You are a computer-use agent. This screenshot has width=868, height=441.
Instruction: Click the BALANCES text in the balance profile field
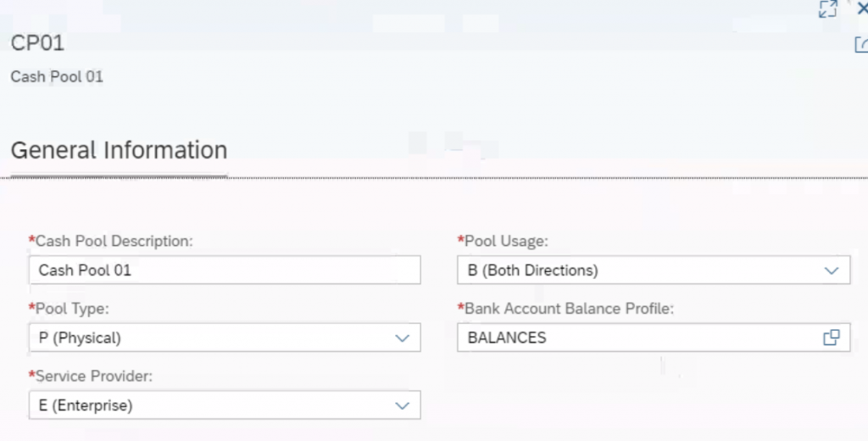[x=507, y=338]
